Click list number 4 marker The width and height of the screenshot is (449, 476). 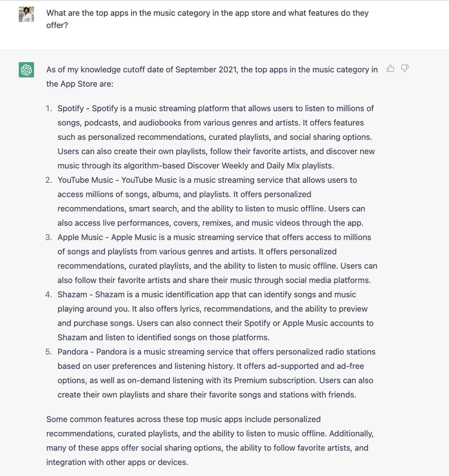[49, 295]
